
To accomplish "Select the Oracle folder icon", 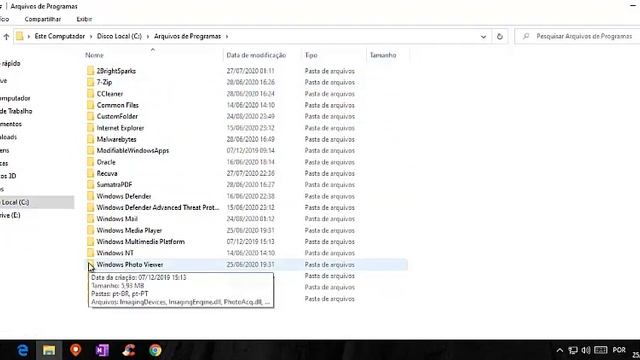I will click(x=90, y=162).
